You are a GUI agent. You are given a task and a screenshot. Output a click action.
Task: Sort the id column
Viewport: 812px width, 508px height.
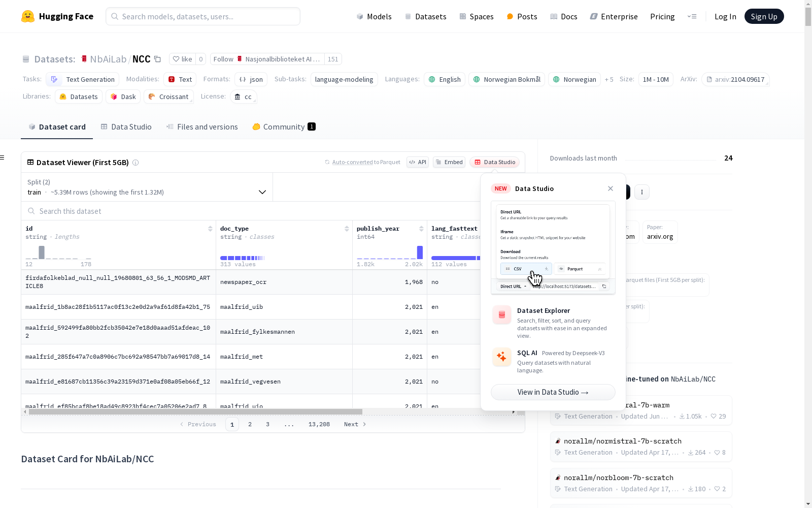210,229
